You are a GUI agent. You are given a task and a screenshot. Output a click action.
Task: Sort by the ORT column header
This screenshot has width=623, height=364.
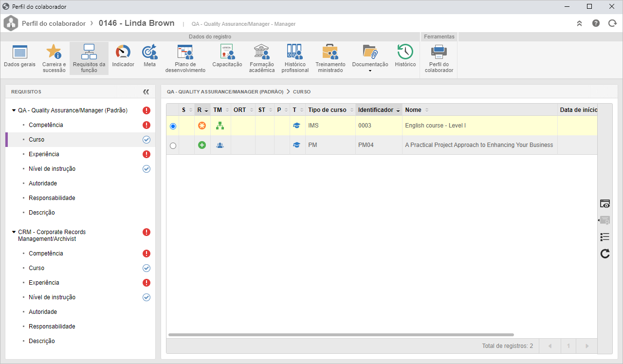point(243,110)
